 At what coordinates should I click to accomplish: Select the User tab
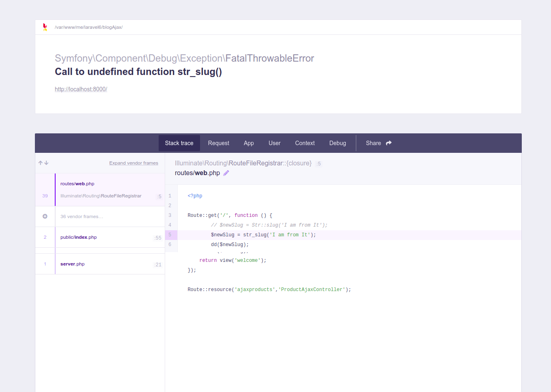[274, 143]
